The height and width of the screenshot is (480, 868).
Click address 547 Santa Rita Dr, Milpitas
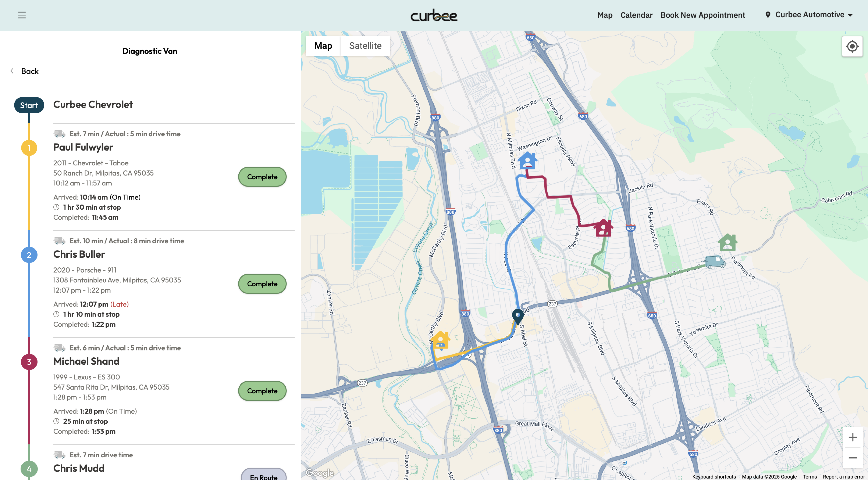tap(111, 387)
